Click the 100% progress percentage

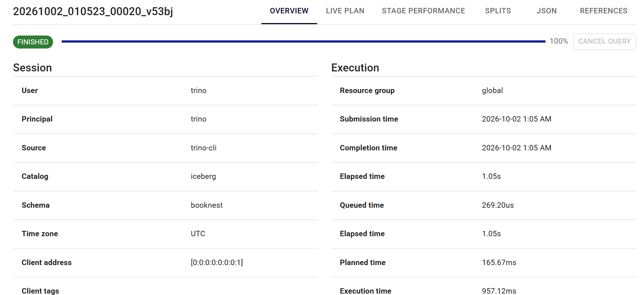pyautogui.click(x=558, y=41)
